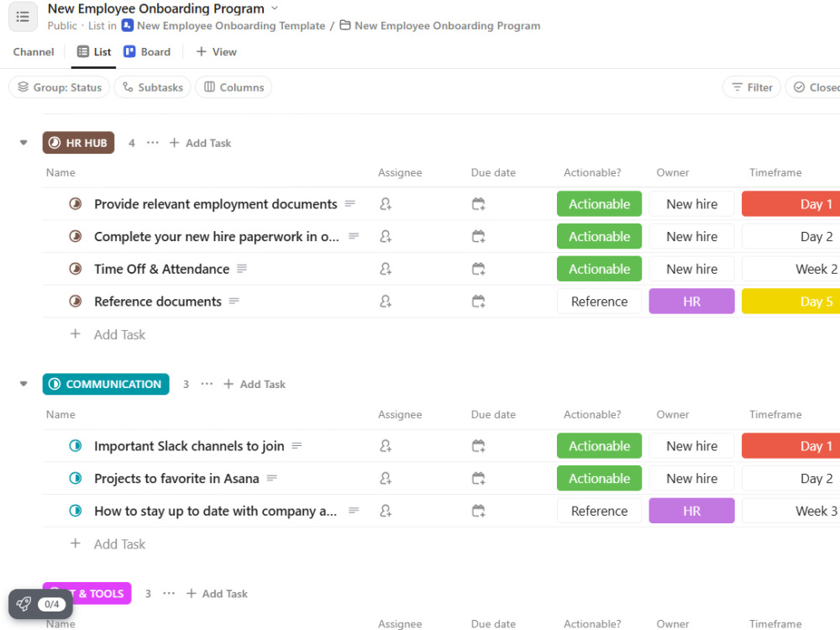Viewport: 840px width, 630px height.
Task: Open the Filter options
Action: [x=752, y=87]
